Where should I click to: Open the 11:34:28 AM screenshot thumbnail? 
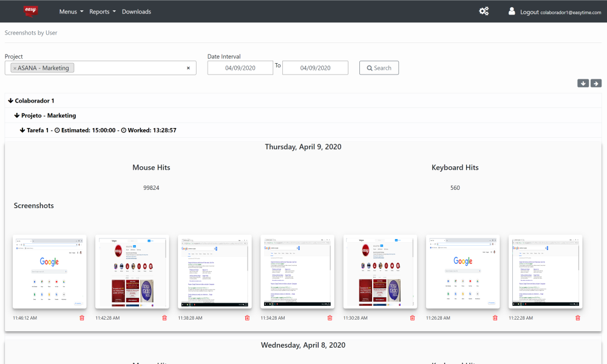coord(297,272)
